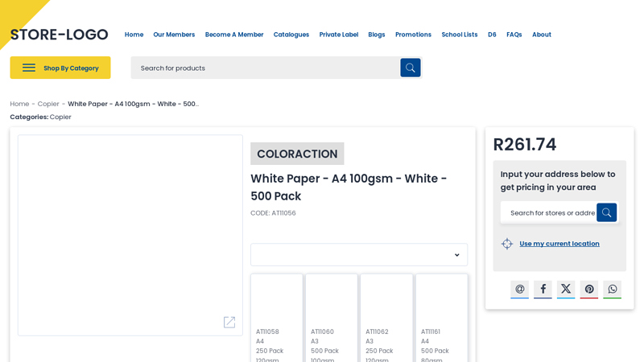Open Private Label page
This screenshot has width=644, height=362.
point(339,35)
